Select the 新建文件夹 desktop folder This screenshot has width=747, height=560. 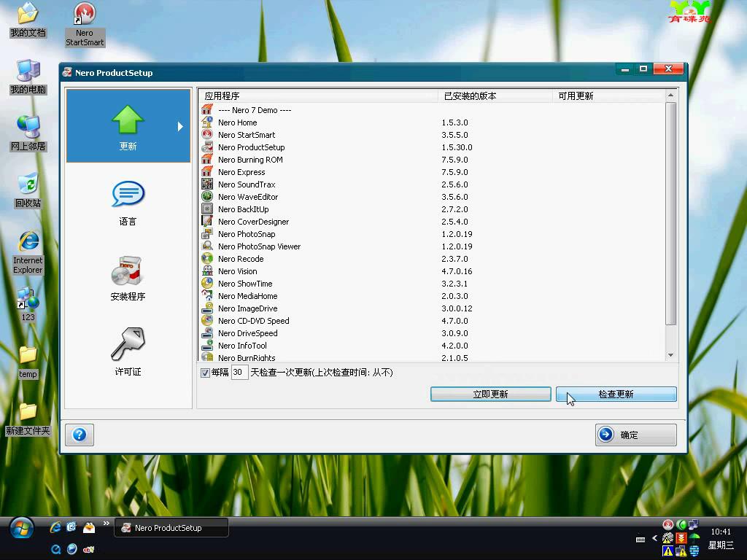click(28, 419)
